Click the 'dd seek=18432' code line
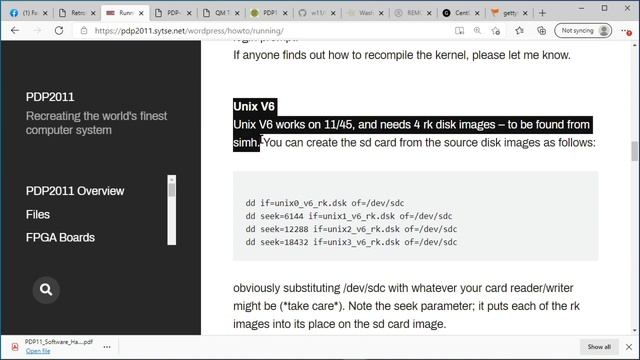 click(351, 242)
